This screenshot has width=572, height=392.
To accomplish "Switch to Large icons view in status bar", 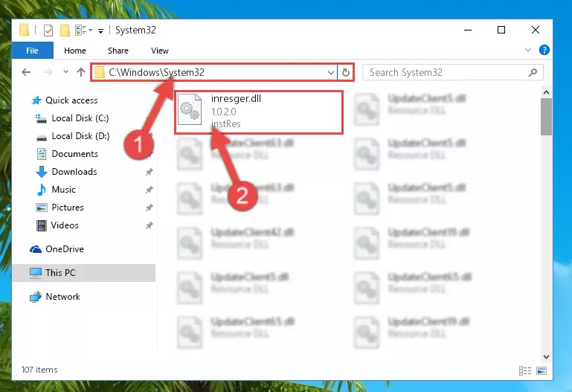I will (x=542, y=371).
